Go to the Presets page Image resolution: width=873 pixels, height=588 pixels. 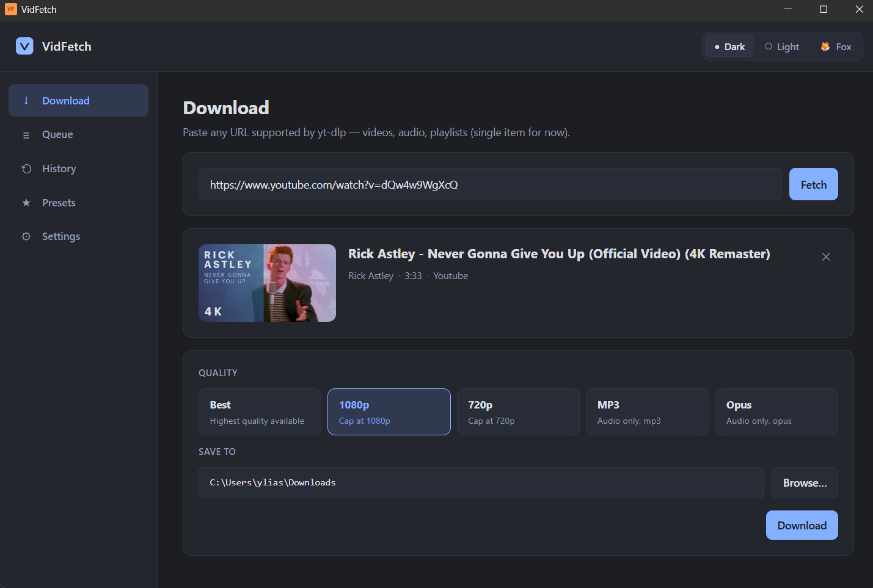(x=59, y=203)
